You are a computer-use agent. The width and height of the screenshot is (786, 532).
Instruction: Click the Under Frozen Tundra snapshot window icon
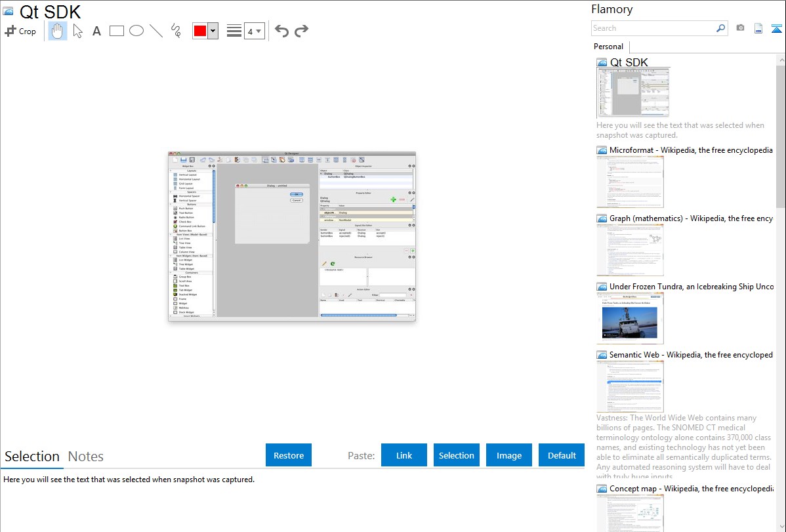tap(602, 287)
